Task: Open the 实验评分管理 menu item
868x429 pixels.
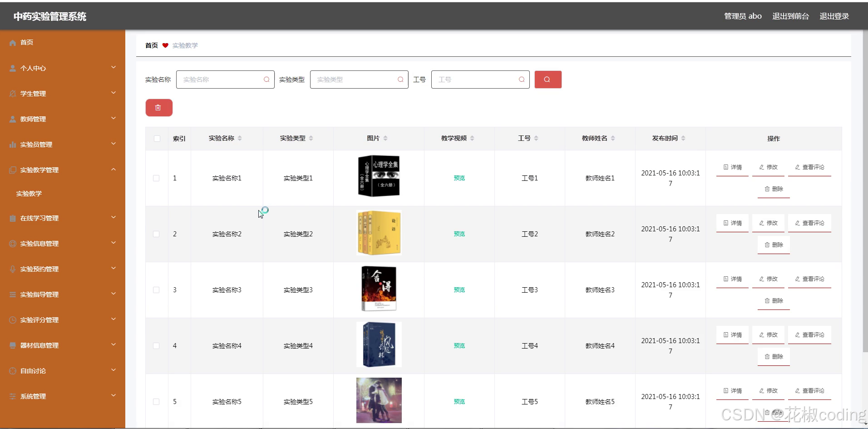Action: click(63, 320)
